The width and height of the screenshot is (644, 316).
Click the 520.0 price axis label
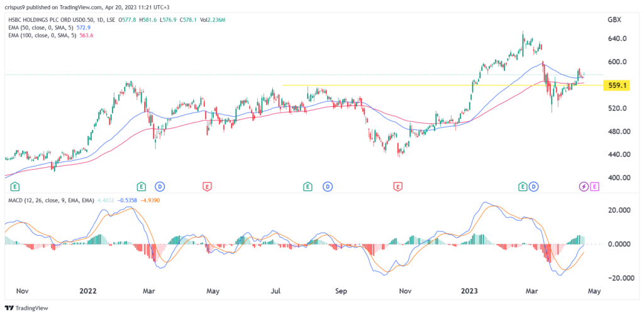click(616, 108)
